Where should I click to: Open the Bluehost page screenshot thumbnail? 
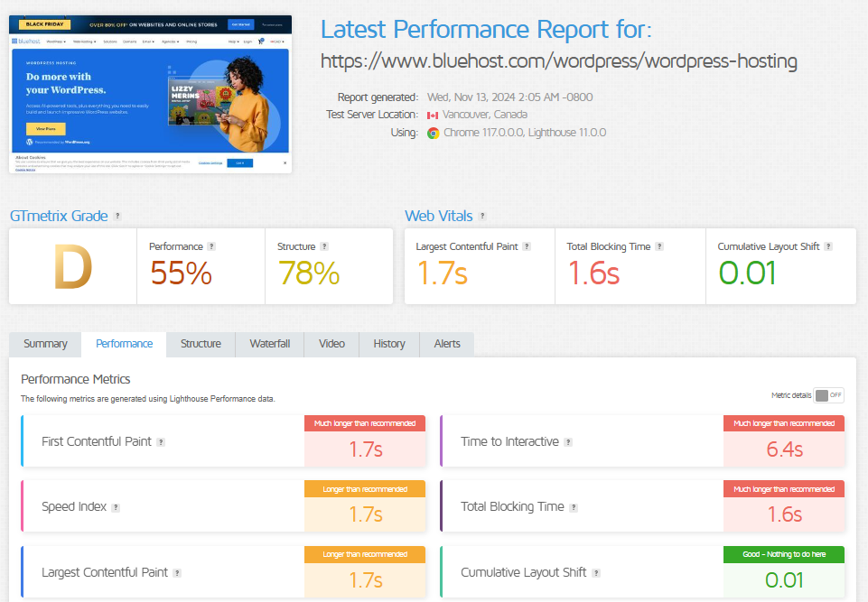[x=151, y=94]
